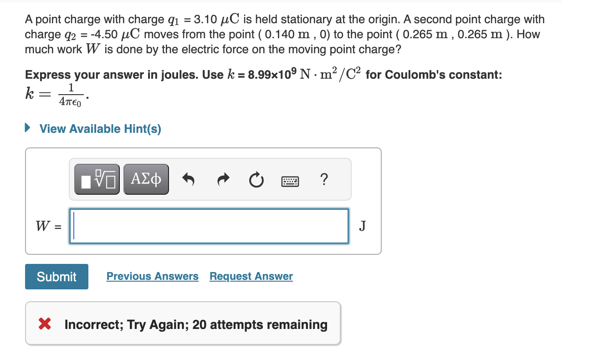594x364 pixels.
Task: Click the redo arrow in answer toolbar
Action: coord(223,179)
